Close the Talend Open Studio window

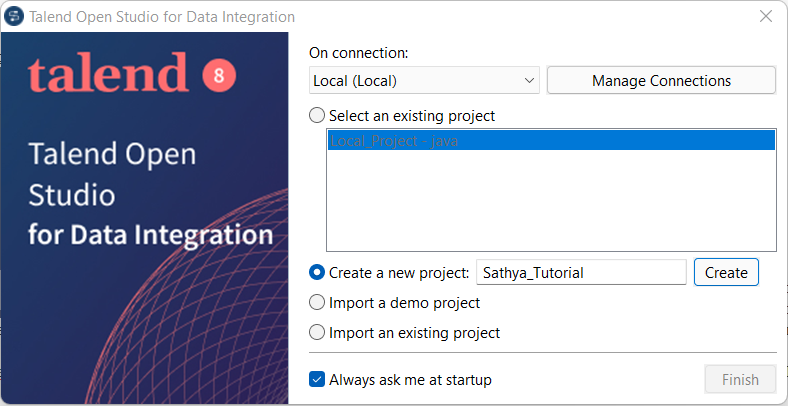tap(766, 17)
